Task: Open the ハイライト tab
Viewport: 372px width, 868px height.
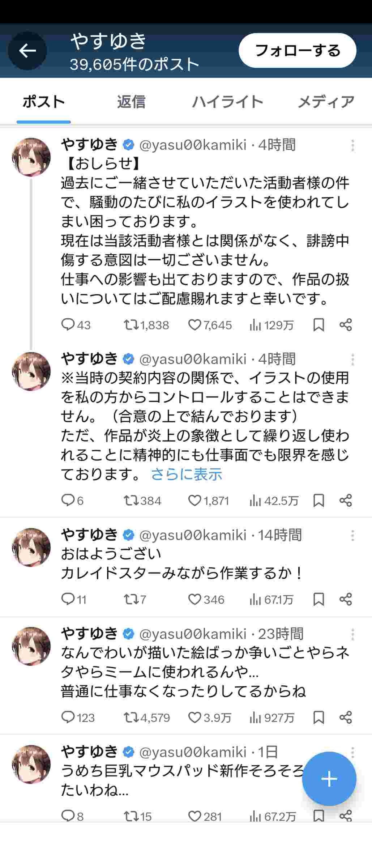Action: pos(227,102)
